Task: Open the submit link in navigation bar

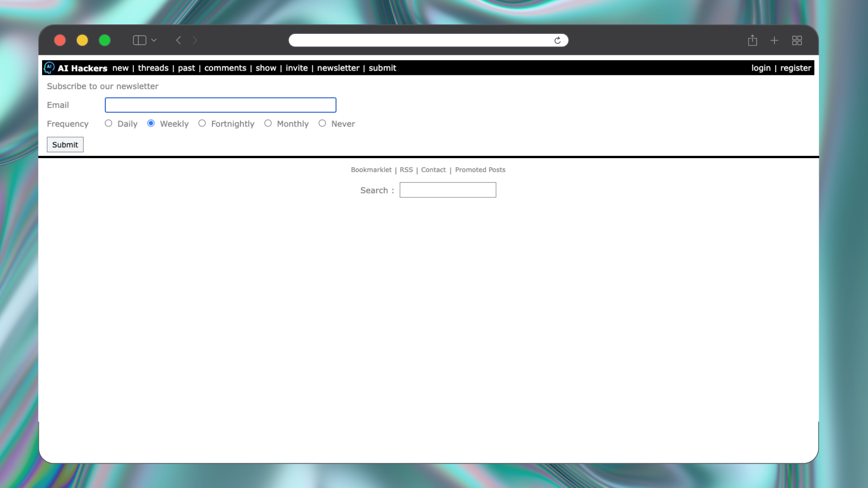Action: [382, 68]
